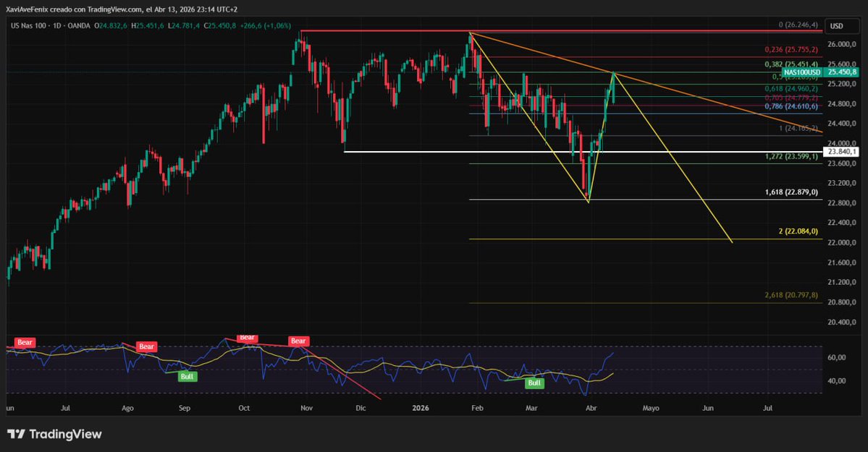This screenshot has width=868, height=452.
Task: Click the 2026 year label on time axis
Action: 421,409
